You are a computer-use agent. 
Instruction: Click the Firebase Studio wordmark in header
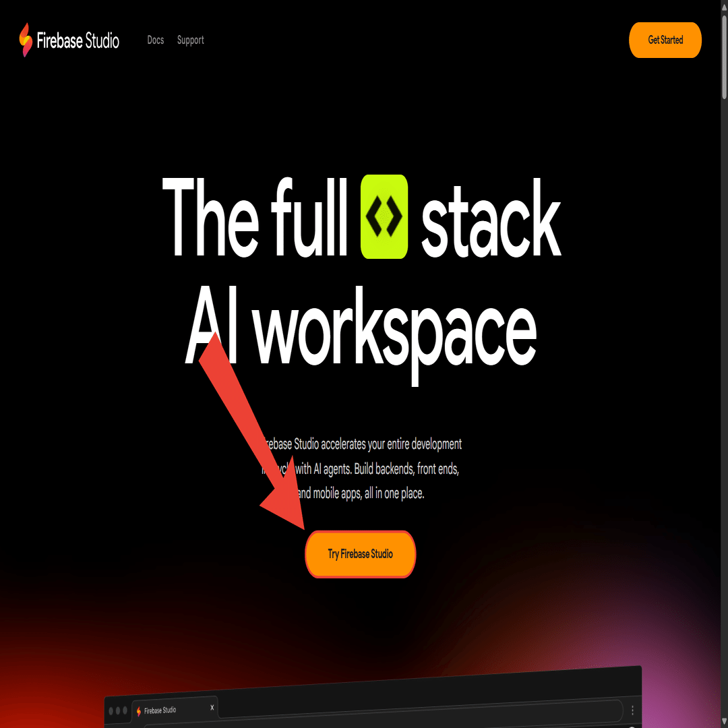click(x=78, y=41)
